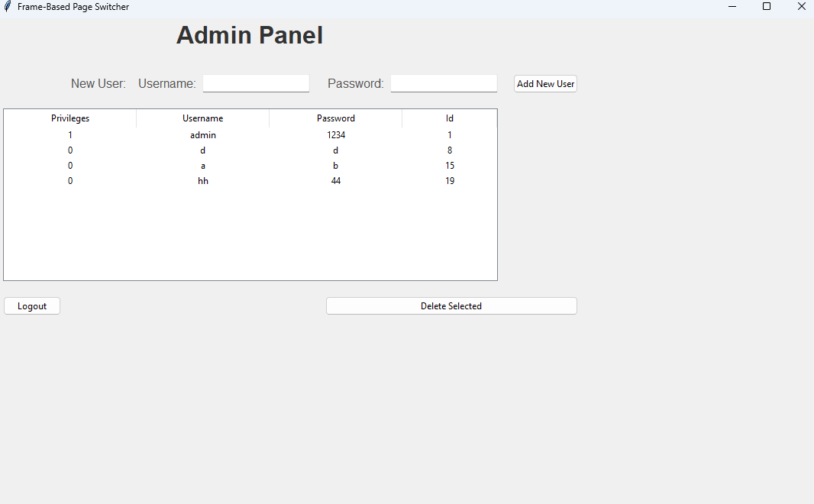Click password cell '44'
Screen dimensions: 814x504
point(336,181)
